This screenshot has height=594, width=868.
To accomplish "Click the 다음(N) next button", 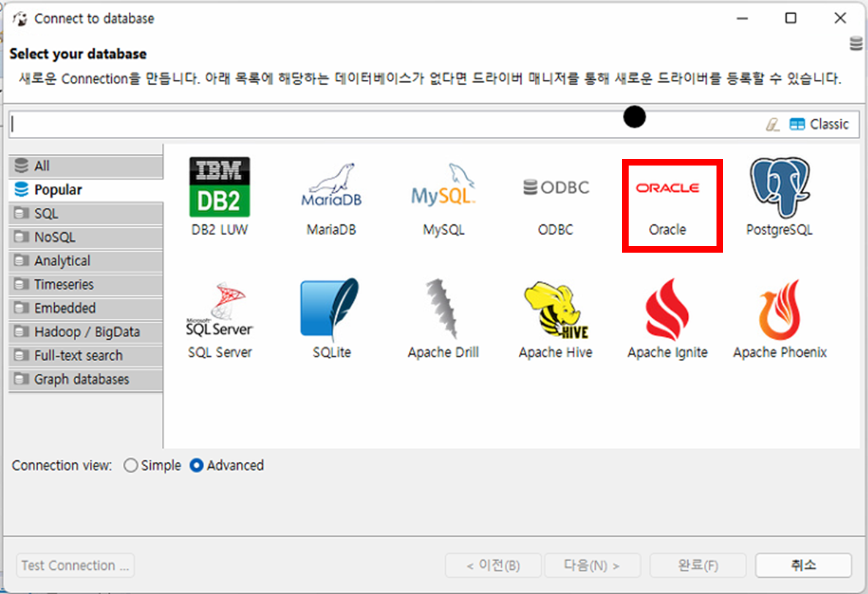I will pos(592,565).
